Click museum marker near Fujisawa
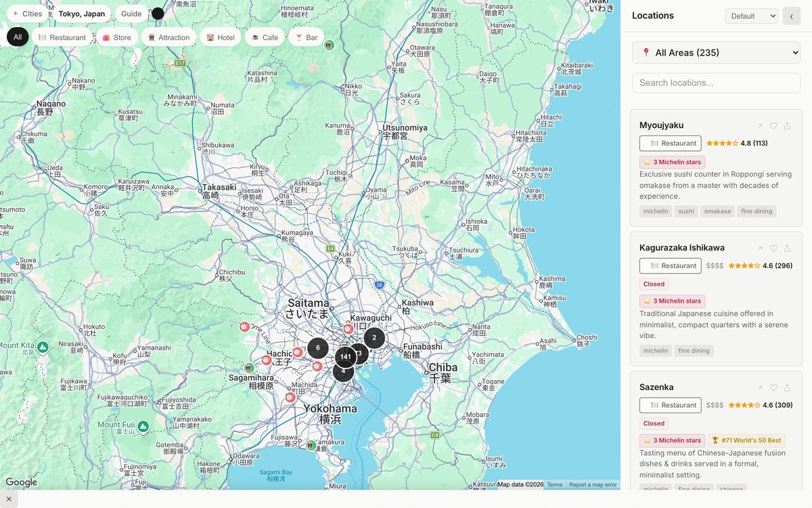The height and width of the screenshot is (508, 812). 311,445
